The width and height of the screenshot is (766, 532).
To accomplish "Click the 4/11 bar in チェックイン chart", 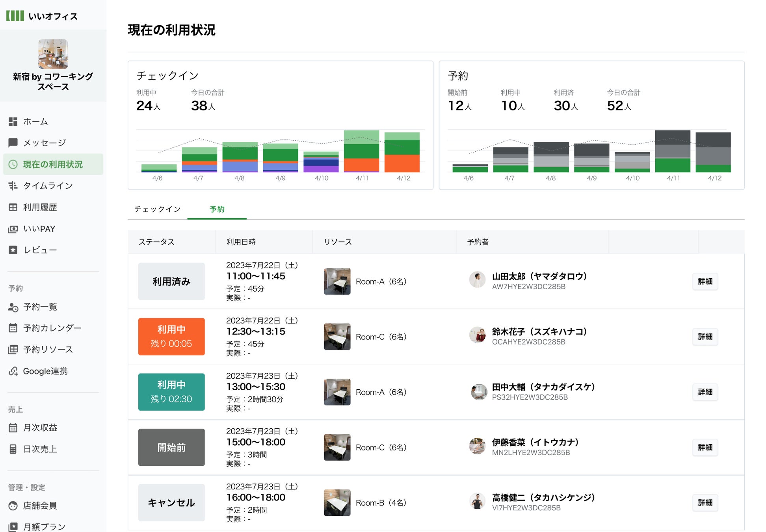I will [x=361, y=152].
